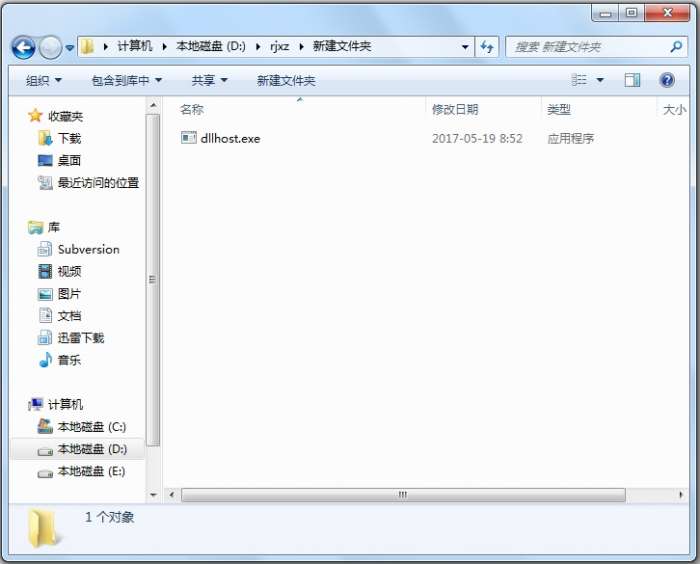Open the 文档 library
The image size is (700, 564).
tap(69, 316)
